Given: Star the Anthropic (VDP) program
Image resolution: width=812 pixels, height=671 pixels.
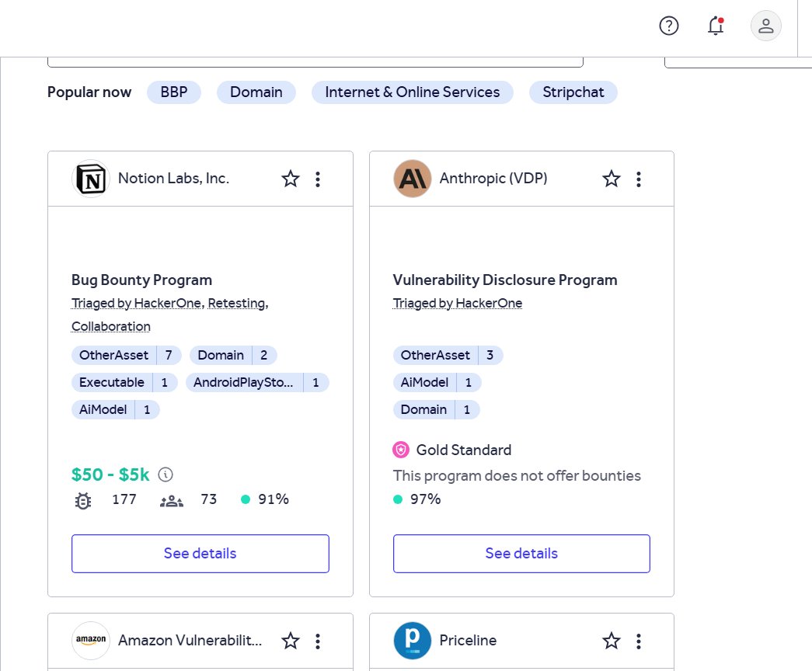Looking at the screenshot, I should [612, 179].
